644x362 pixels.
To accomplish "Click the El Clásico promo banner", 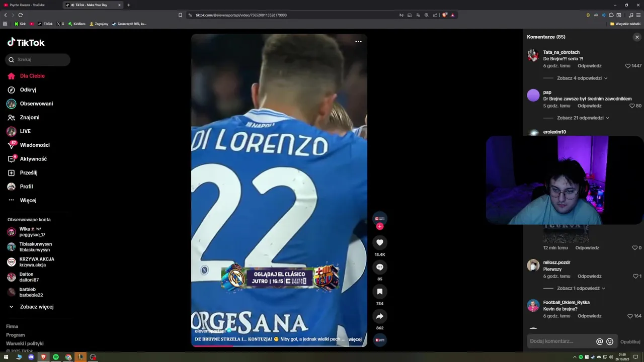I will point(280,278).
